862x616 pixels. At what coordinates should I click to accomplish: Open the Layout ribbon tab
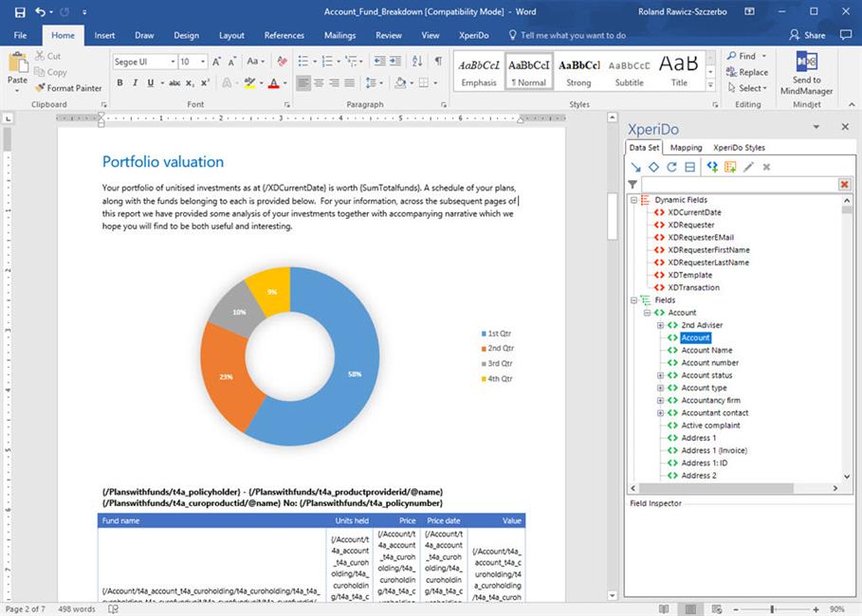click(231, 35)
